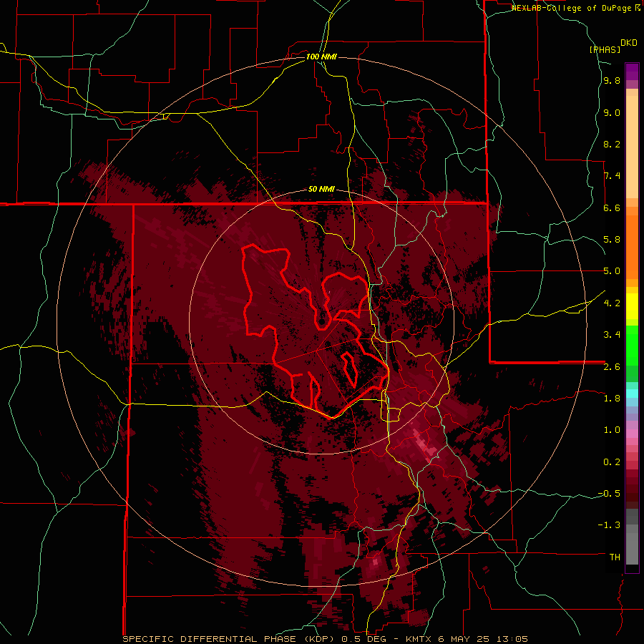Click the yellow segment of the color bar
The width and height of the screenshot is (644, 644).
(632, 306)
